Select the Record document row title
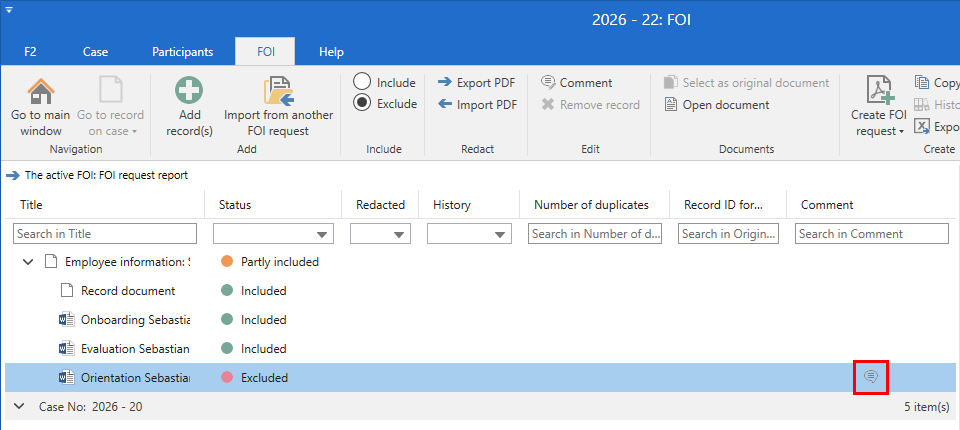Image resolution: width=960 pixels, height=430 pixels. [x=128, y=291]
